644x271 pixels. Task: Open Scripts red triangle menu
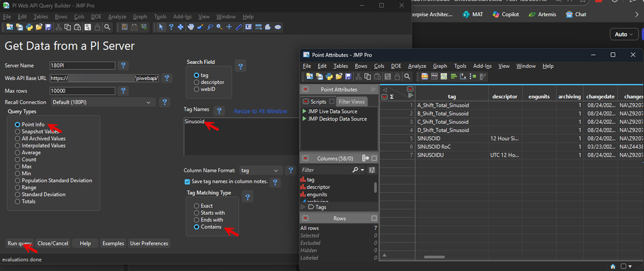click(x=305, y=101)
